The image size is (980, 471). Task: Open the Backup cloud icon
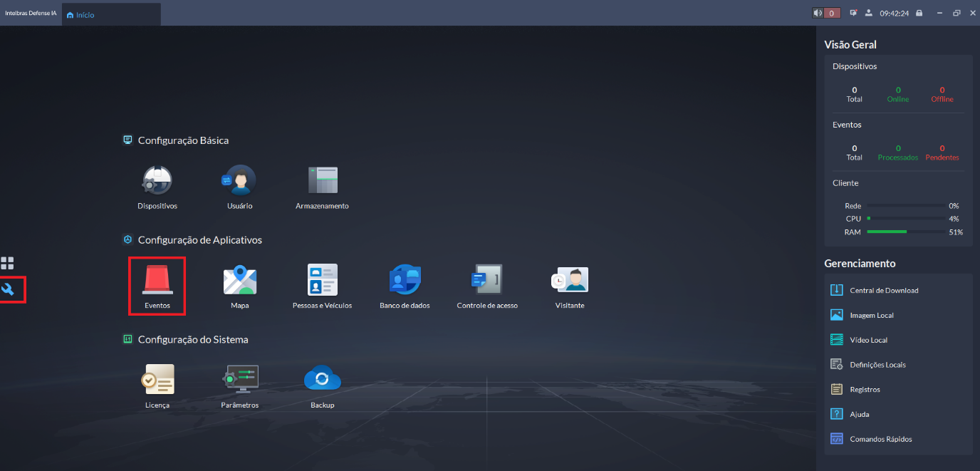322,380
